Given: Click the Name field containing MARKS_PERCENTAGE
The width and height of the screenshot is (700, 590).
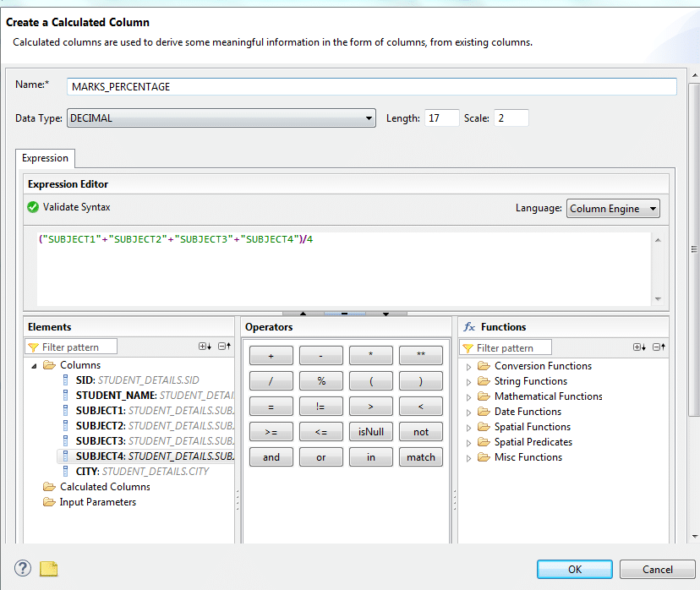Looking at the screenshot, I should click(x=372, y=87).
